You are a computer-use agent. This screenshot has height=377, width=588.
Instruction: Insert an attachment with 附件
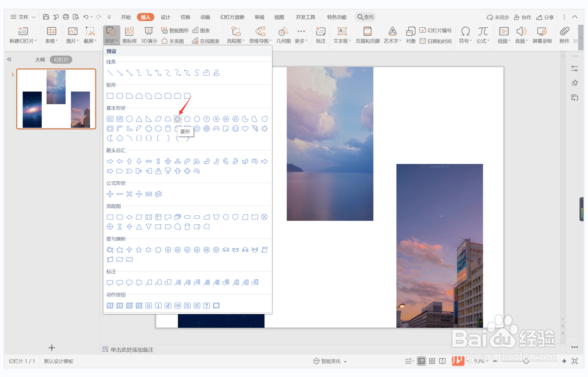coord(564,35)
